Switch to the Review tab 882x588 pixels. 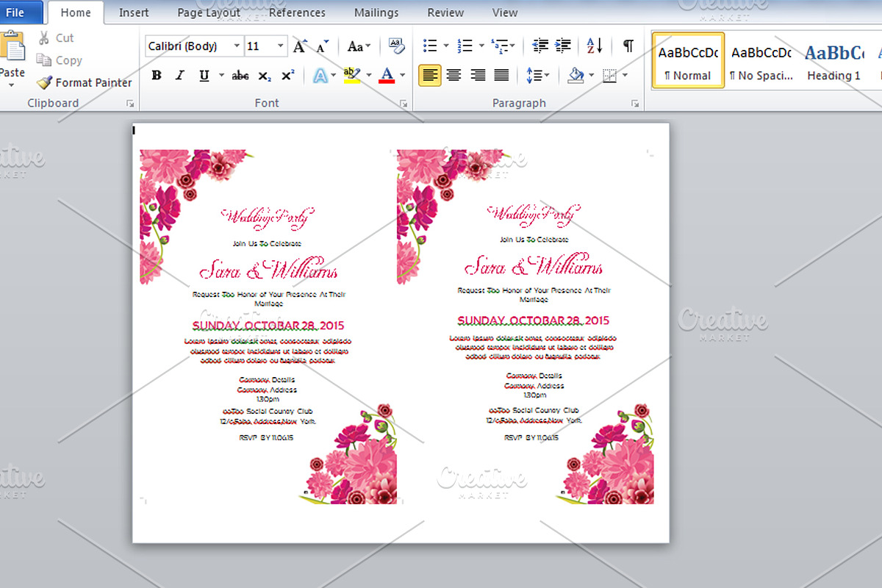pos(445,12)
